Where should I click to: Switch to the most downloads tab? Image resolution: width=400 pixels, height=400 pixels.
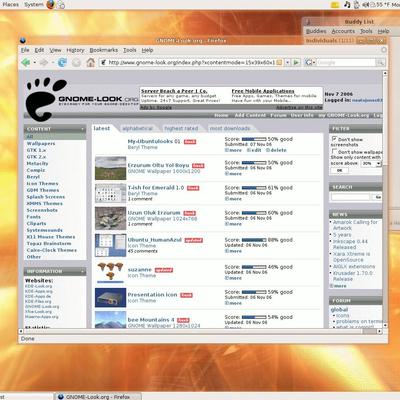click(230, 128)
